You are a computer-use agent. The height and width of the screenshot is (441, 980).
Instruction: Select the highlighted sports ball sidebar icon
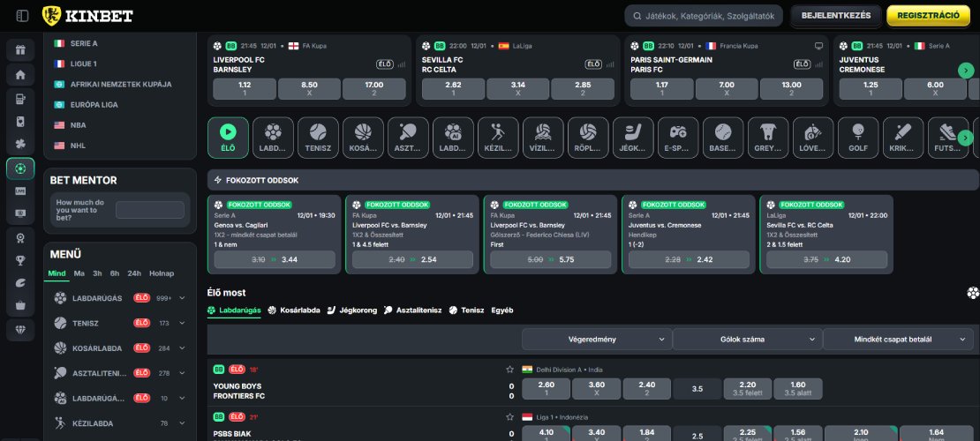20,168
